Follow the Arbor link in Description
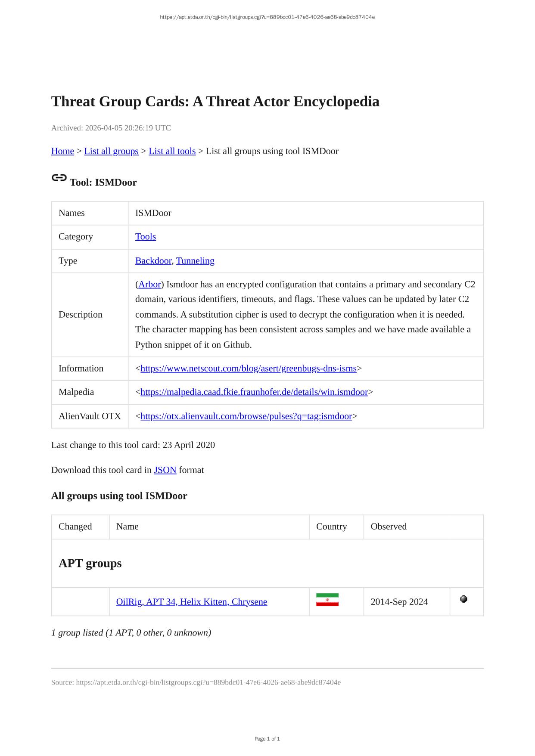Screen dimensions: 535x756 149,285
